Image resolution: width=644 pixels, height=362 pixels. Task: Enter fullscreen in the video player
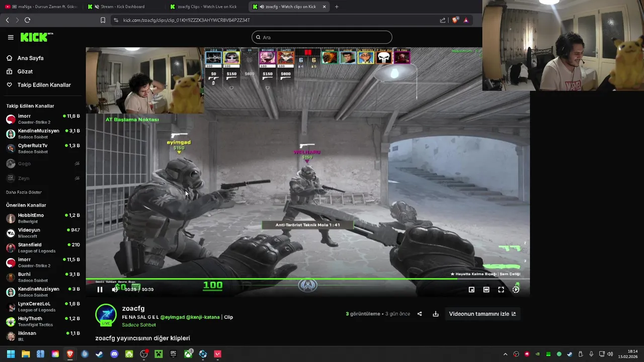coord(501,290)
